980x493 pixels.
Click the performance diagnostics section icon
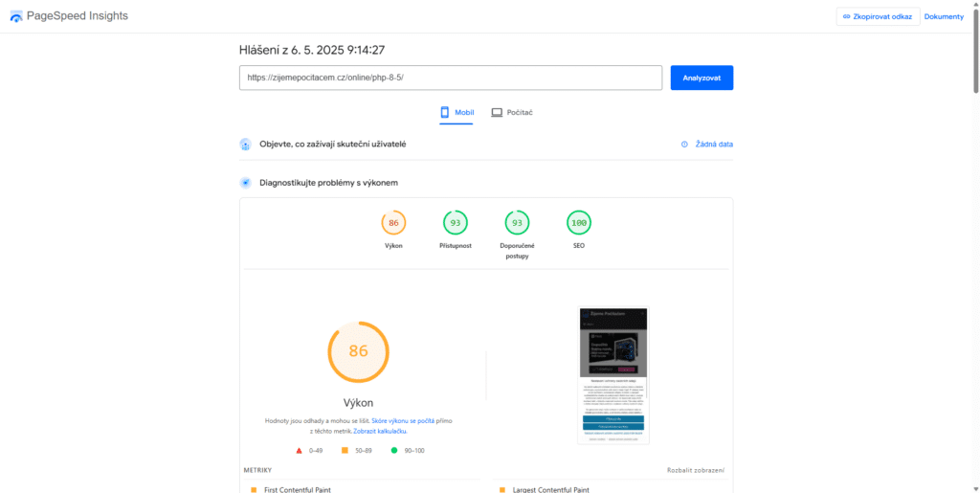pos(245,183)
